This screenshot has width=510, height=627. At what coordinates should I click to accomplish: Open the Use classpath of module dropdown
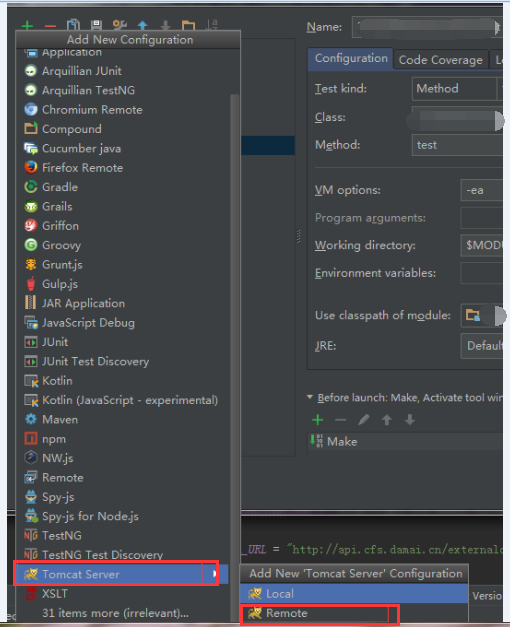pos(482,315)
